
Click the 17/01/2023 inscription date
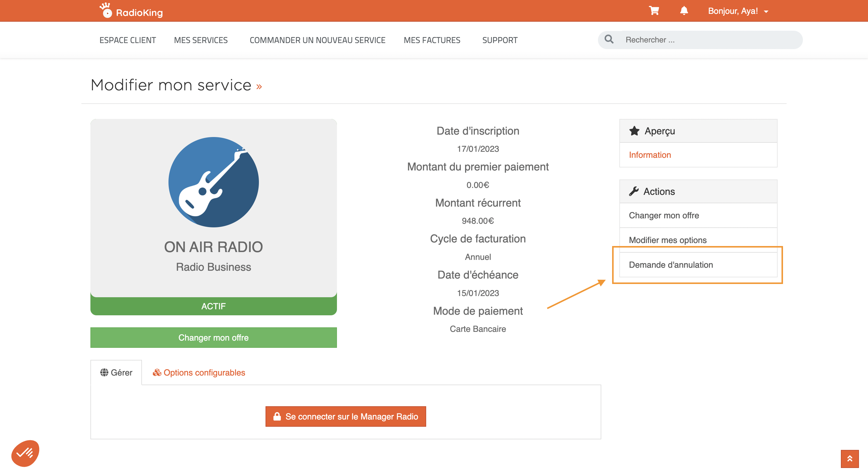[x=478, y=149]
